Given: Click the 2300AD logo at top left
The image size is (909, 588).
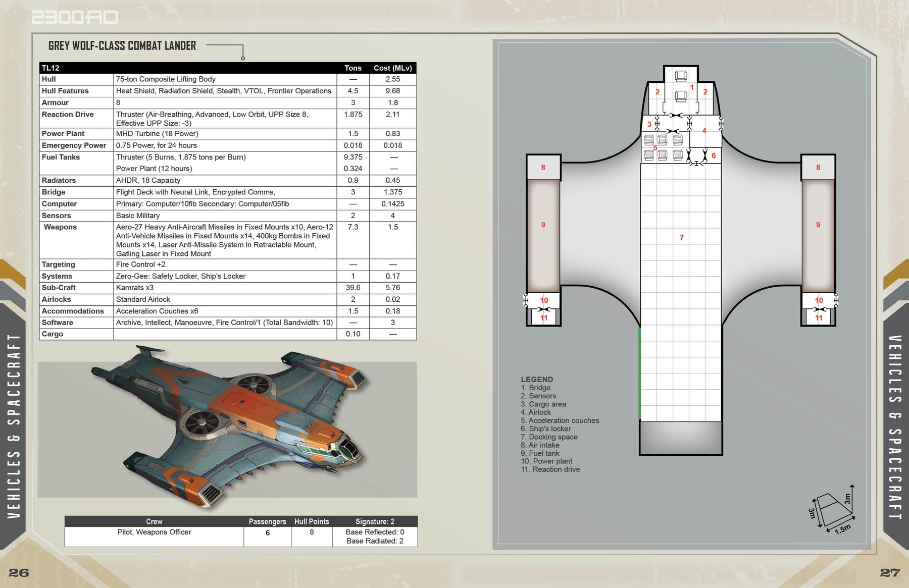Looking at the screenshot, I should coord(75,18).
